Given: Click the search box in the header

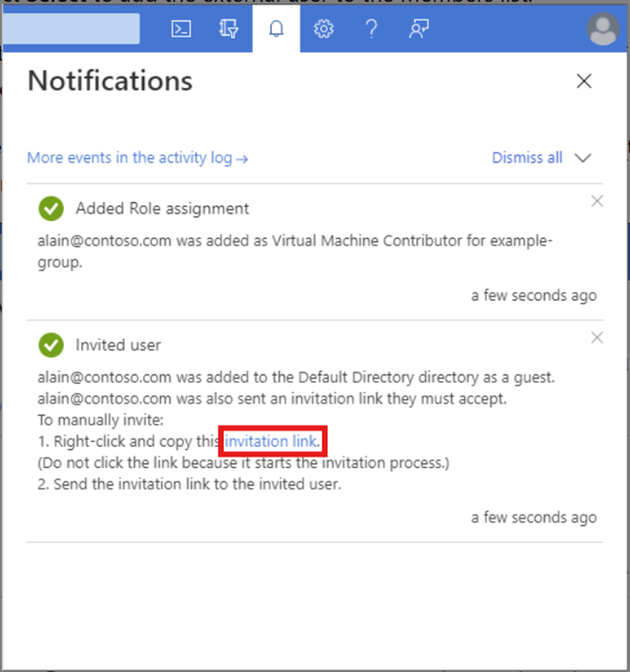Looking at the screenshot, I should (x=71, y=29).
